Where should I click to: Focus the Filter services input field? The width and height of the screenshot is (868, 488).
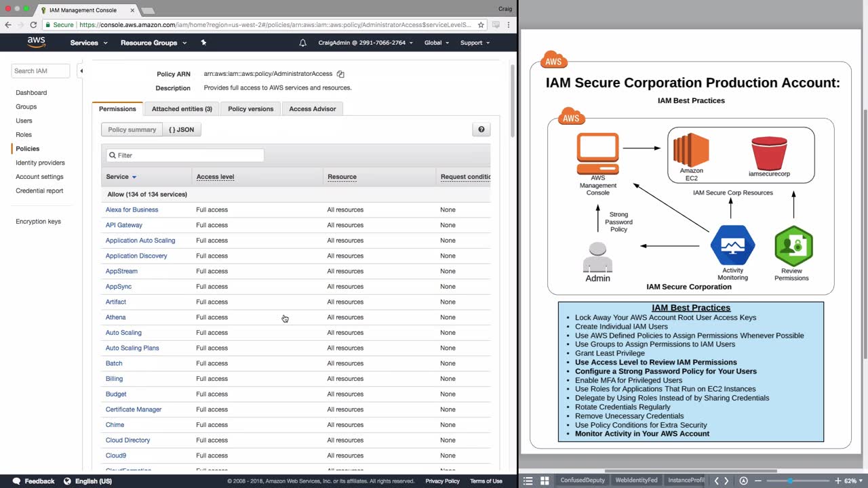[x=185, y=155]
